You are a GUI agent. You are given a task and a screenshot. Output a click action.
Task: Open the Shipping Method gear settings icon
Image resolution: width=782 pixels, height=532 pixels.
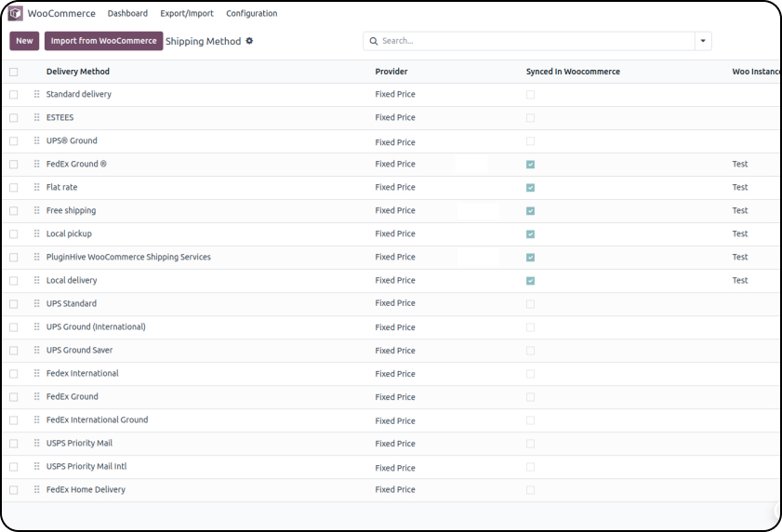[249, 41]
